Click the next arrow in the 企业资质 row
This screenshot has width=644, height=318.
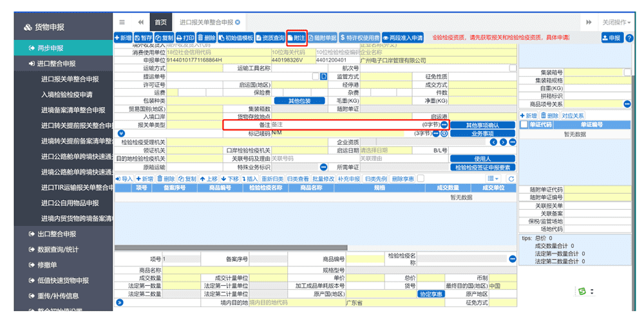(x=503, y=142)
